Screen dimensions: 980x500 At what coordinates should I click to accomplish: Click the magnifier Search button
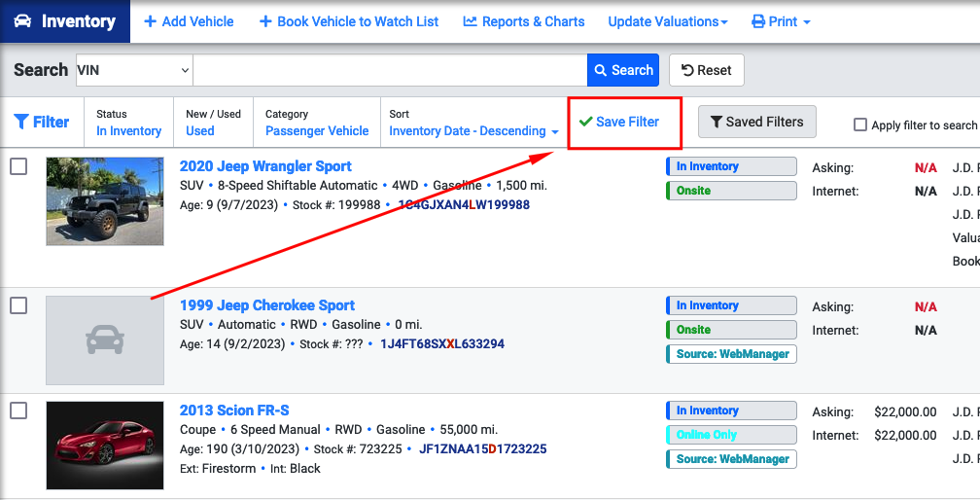pos(623,70)
